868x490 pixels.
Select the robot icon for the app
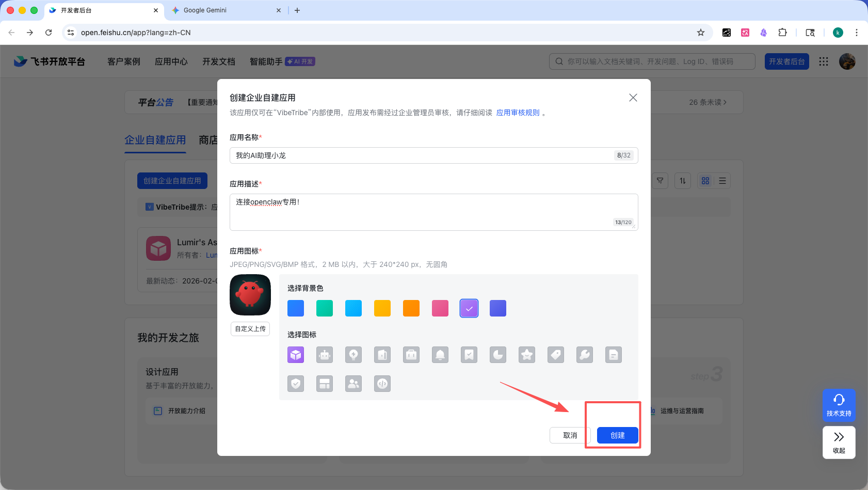tap(325, 355)
